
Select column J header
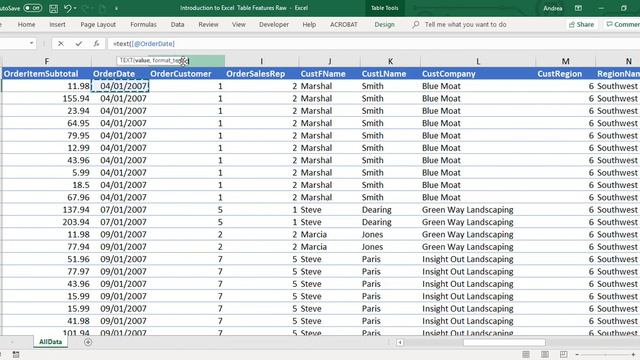click(x=329, y=61)
